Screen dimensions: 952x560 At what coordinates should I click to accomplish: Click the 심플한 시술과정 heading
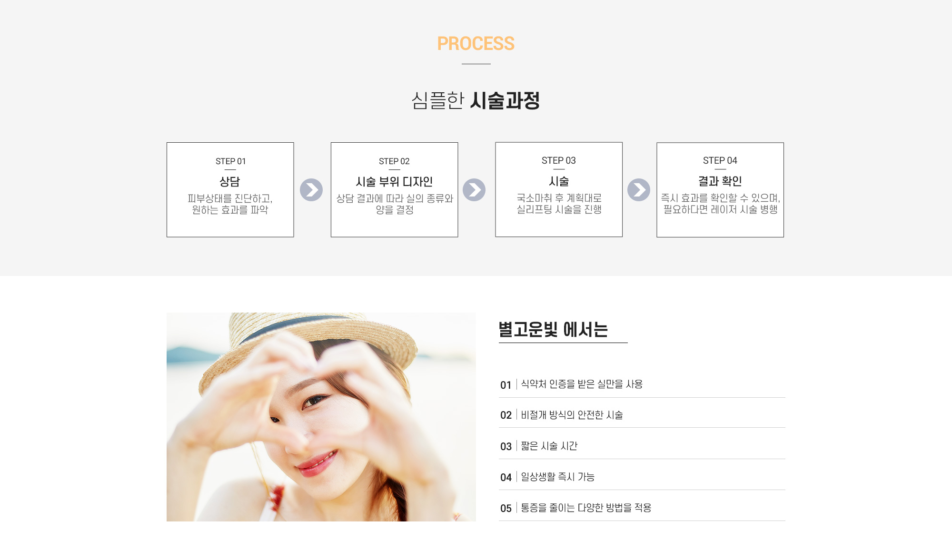tap(476, 100)
